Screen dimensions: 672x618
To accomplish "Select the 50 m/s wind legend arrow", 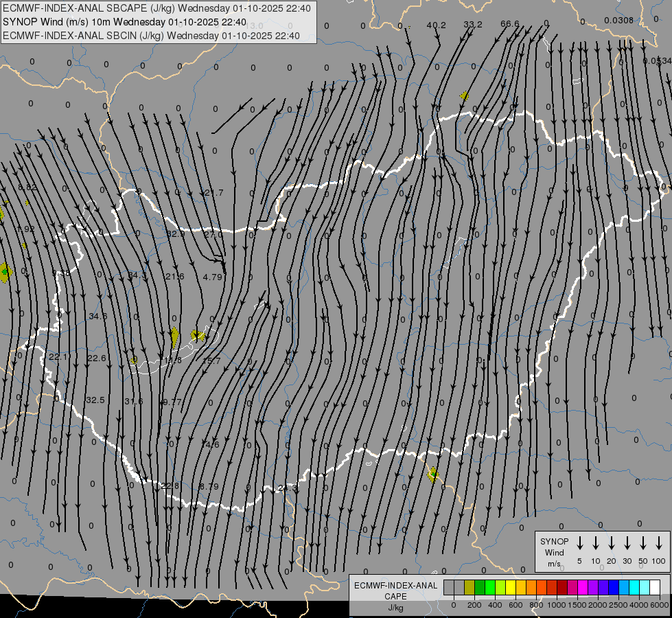I will pyautogui.click(x=643, y=543).
